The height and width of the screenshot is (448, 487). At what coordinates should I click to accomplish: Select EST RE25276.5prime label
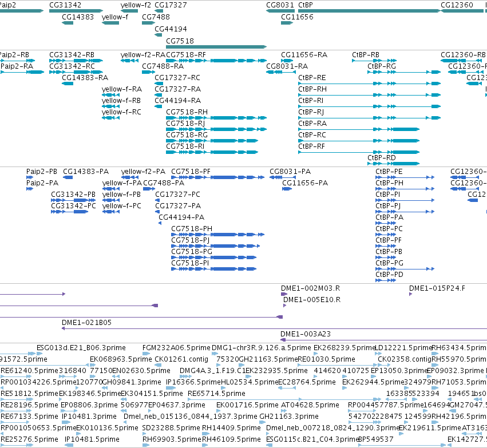pos(30,439)
